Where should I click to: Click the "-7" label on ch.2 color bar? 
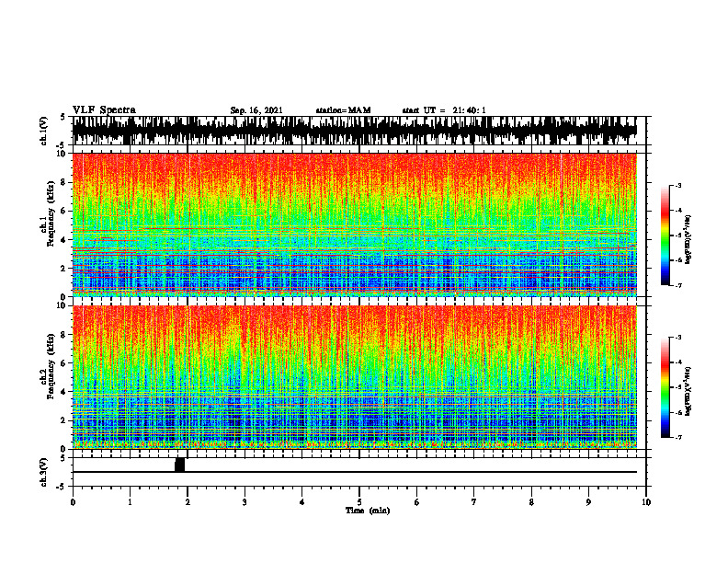pos(678,437)
